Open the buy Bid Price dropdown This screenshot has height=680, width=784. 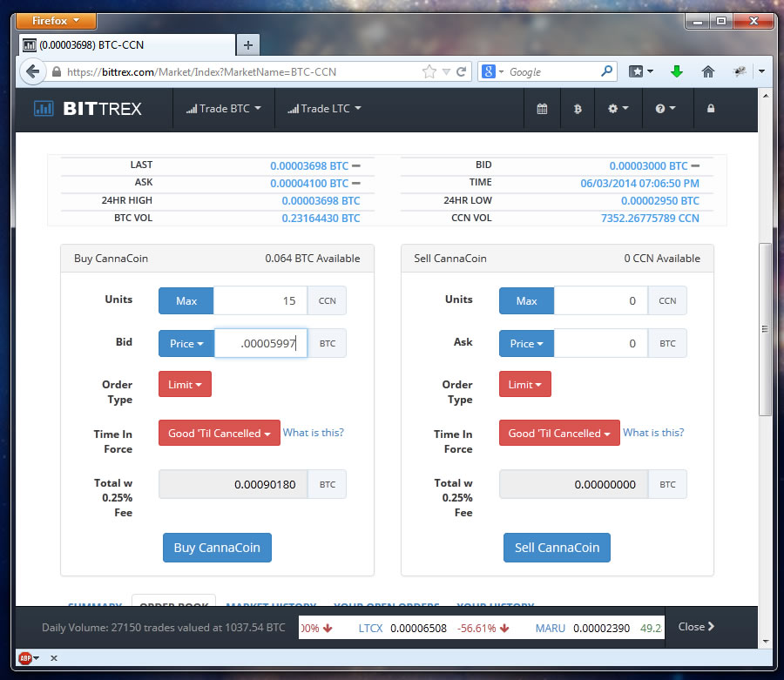(x=186, y=343)
